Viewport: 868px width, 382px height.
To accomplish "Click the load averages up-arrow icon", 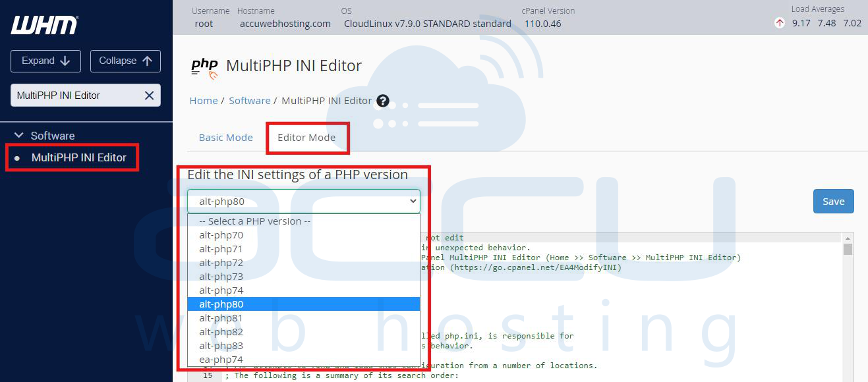I will [780, 23].
